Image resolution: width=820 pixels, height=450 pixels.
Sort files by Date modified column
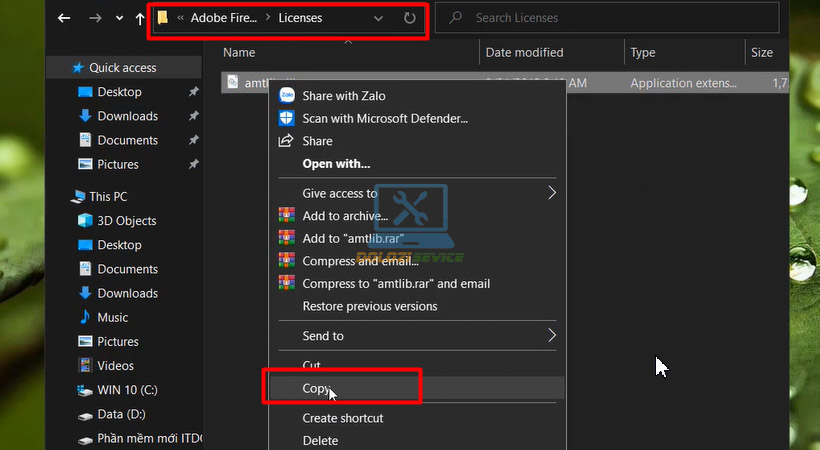pos(524,52)
